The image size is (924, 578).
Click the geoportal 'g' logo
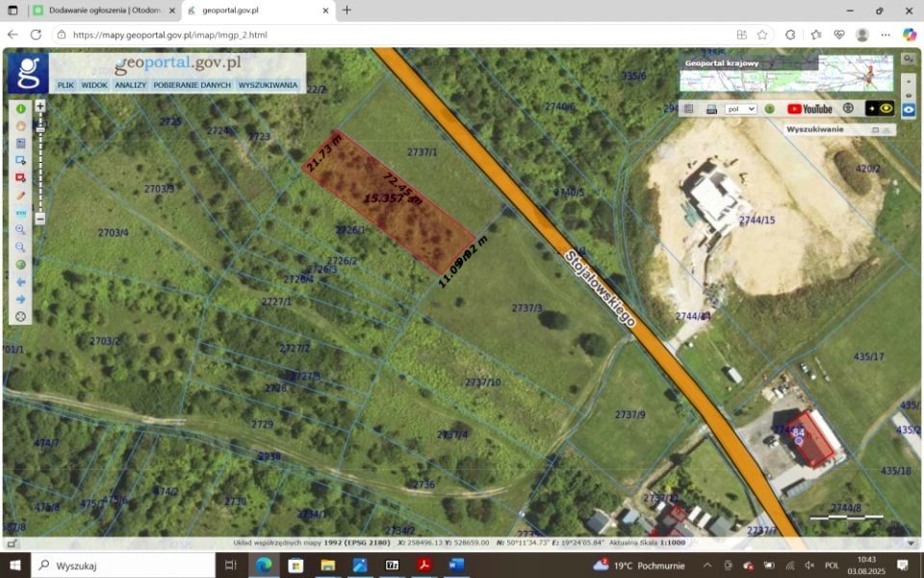[x=28, y=73]
